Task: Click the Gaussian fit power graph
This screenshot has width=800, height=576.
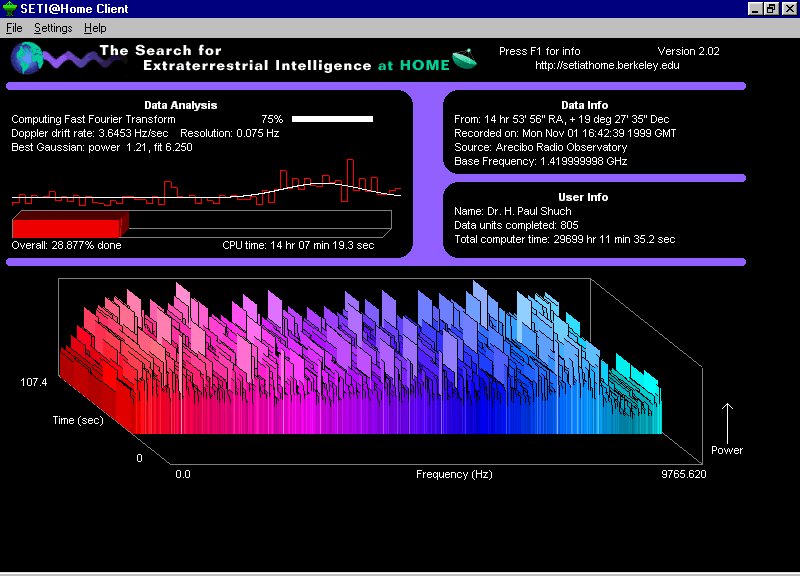Action: (206, 183)
